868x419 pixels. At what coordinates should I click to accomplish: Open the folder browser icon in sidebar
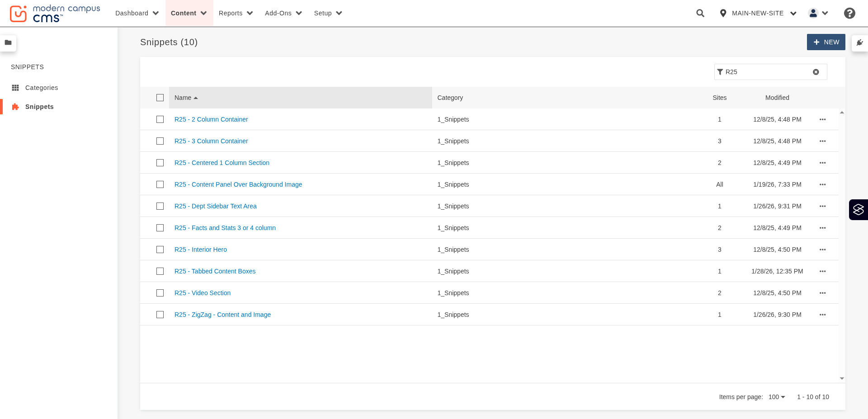(x=8, y=42)
